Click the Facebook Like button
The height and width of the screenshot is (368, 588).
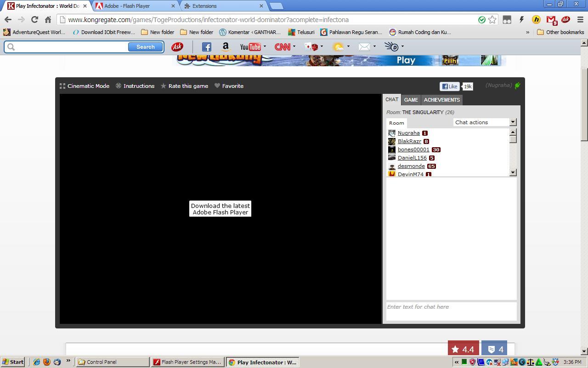click(x=449, y=86)
